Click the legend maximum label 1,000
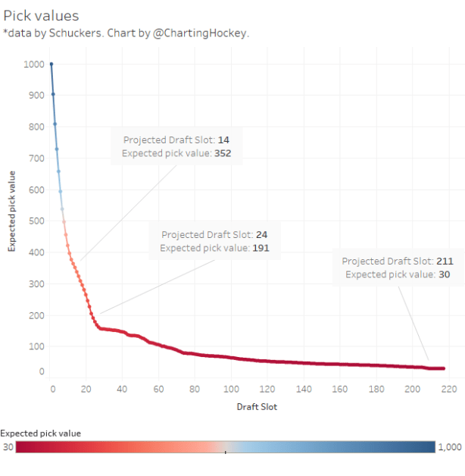The image size is (465, 476). point(450,447)
